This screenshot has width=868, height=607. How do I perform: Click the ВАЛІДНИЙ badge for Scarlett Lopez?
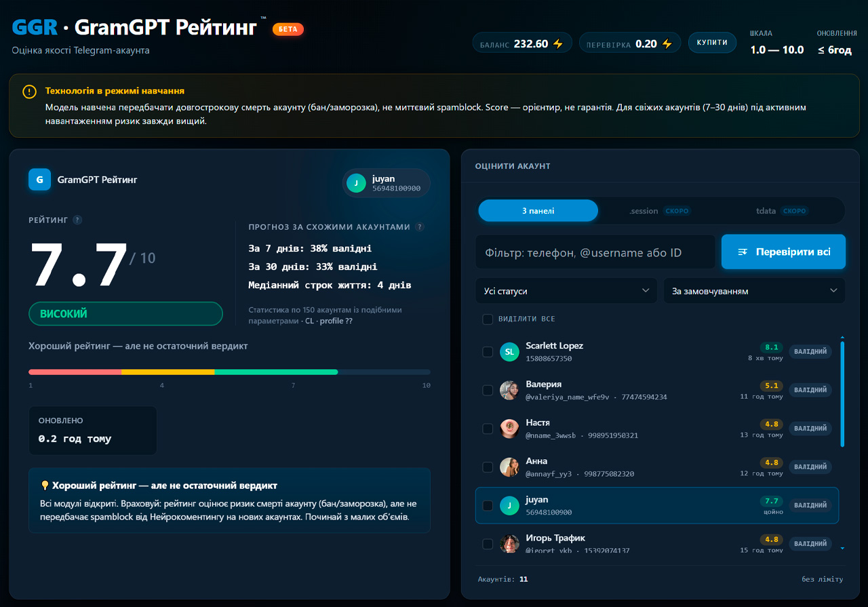810,352
